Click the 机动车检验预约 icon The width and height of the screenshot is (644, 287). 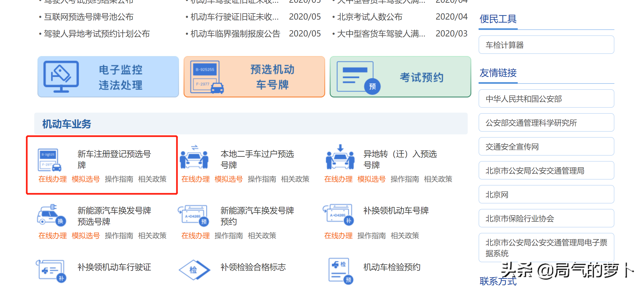coord(341,271)
